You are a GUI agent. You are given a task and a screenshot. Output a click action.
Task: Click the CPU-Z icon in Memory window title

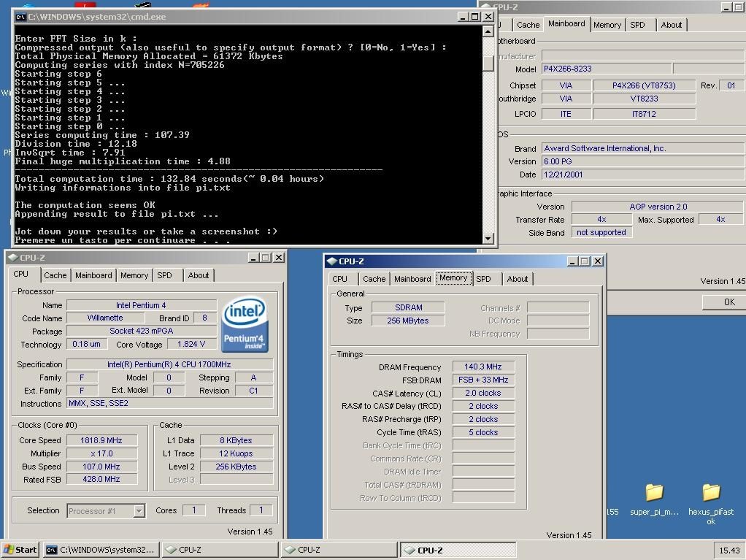[332, 261]
